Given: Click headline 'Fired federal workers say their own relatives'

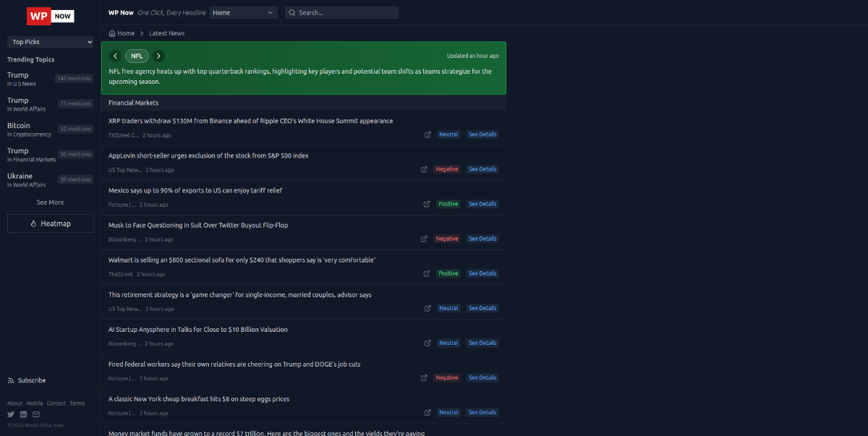Looking at the screenshot, I should tap(234, 364).
